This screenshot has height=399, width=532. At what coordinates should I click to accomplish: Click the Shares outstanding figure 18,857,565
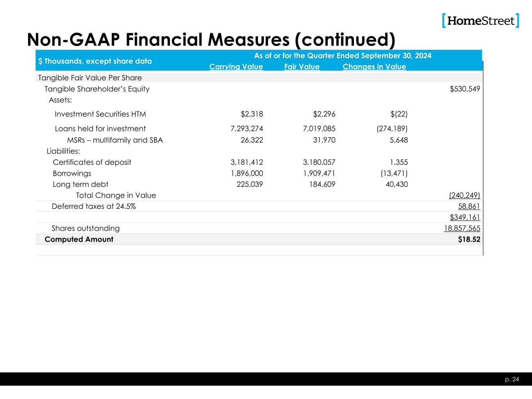[x=462, y=228]
